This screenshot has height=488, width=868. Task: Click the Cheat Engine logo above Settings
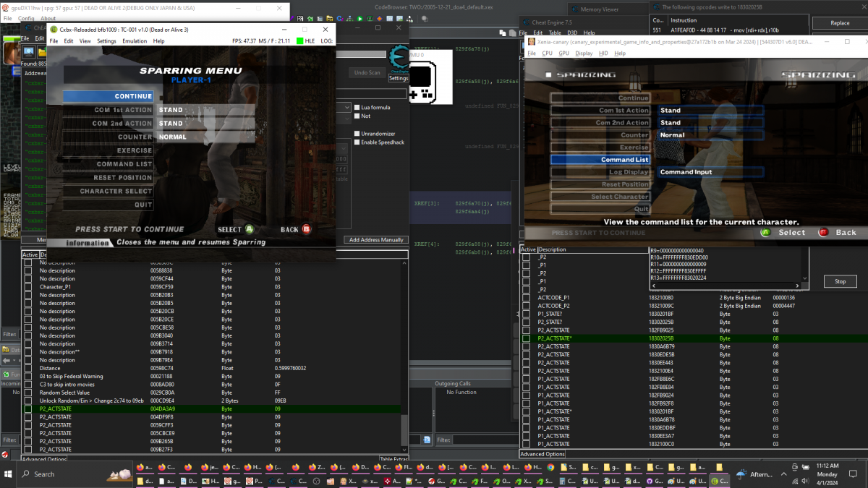[399, 59]
